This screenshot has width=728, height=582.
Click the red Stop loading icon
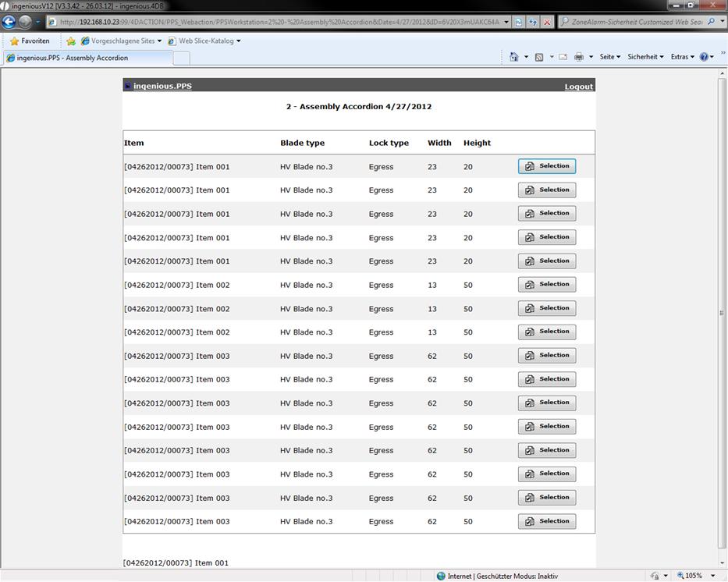point(547,22)
